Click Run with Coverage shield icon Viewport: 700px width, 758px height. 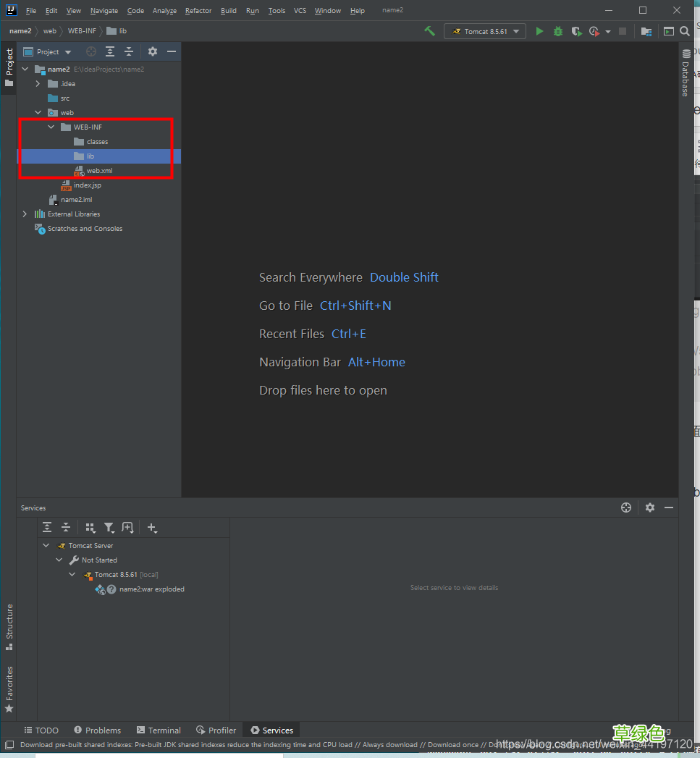pyautogui.click(x=576, y=31)
